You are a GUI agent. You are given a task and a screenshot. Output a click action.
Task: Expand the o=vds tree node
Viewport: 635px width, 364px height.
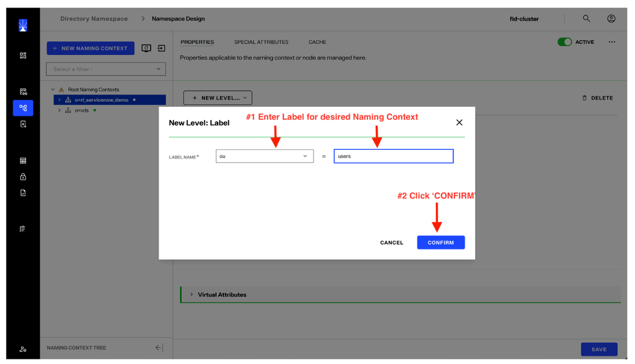coord(59,110)
